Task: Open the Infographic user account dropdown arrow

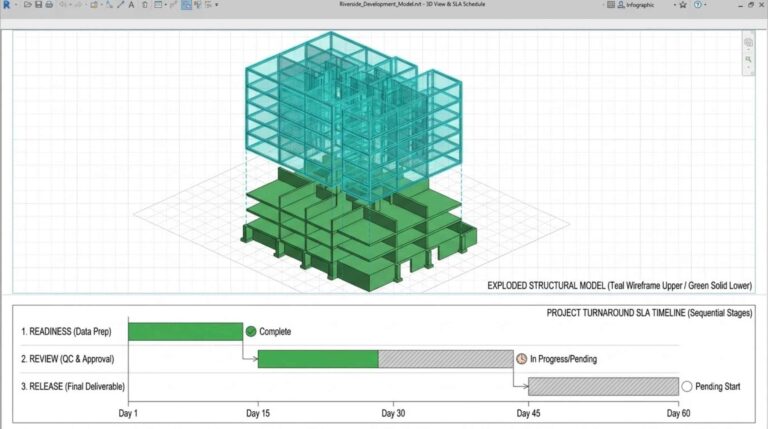Action: (674, 5)
